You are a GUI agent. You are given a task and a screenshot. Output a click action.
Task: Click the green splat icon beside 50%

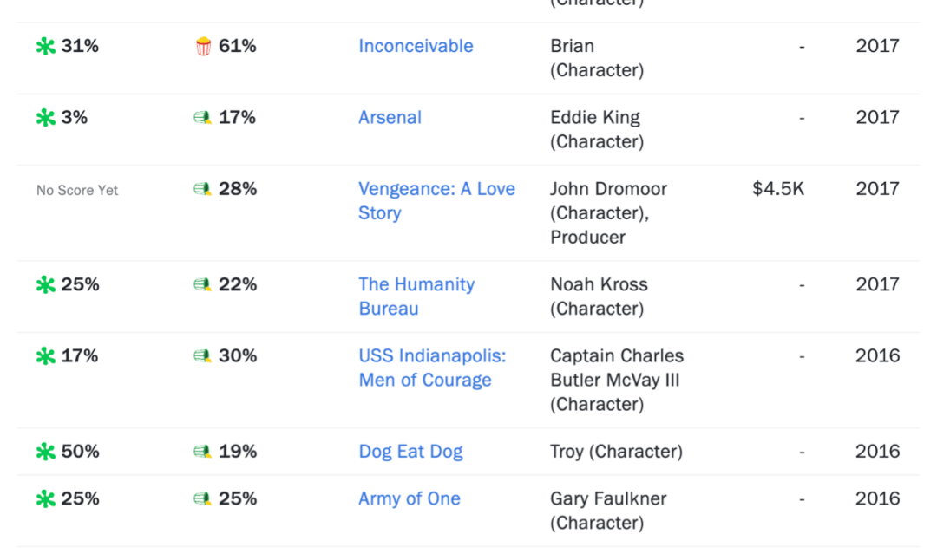pyautogui.click(x=45, y=452)
